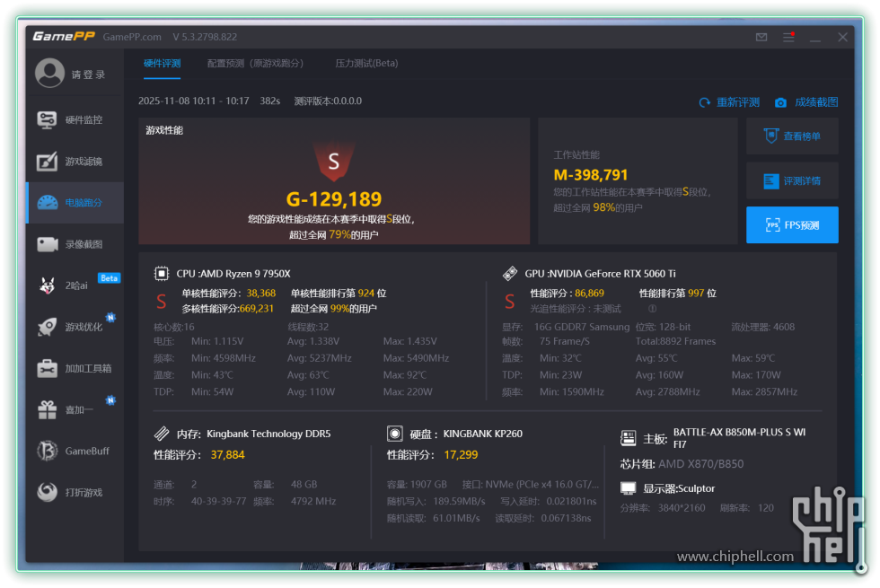Open the hamburger menu with red dot

click(788, 38)
